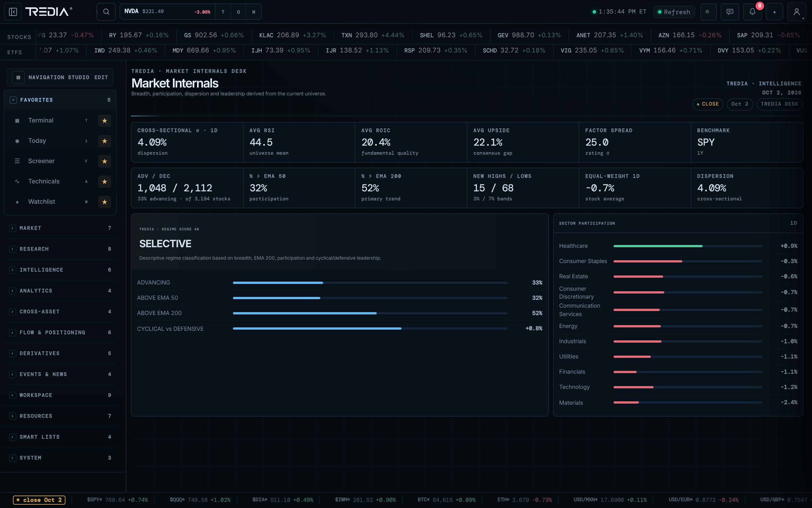
Task: Click the N button beside NVDA
Action: 254,12
